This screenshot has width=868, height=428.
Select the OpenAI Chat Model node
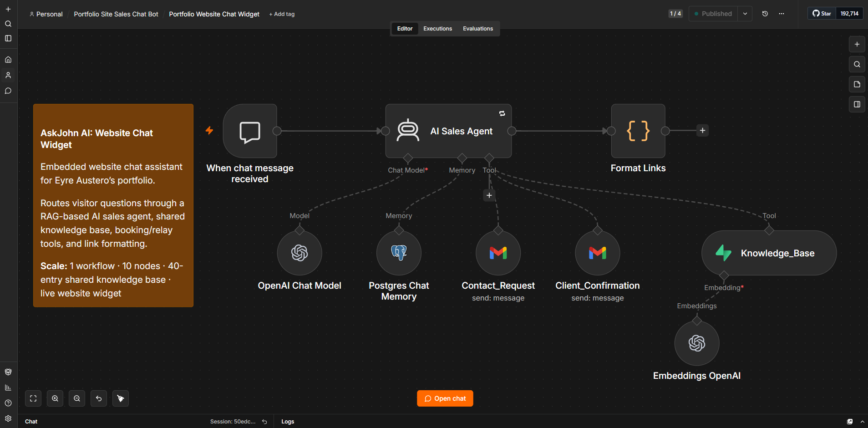299,253
